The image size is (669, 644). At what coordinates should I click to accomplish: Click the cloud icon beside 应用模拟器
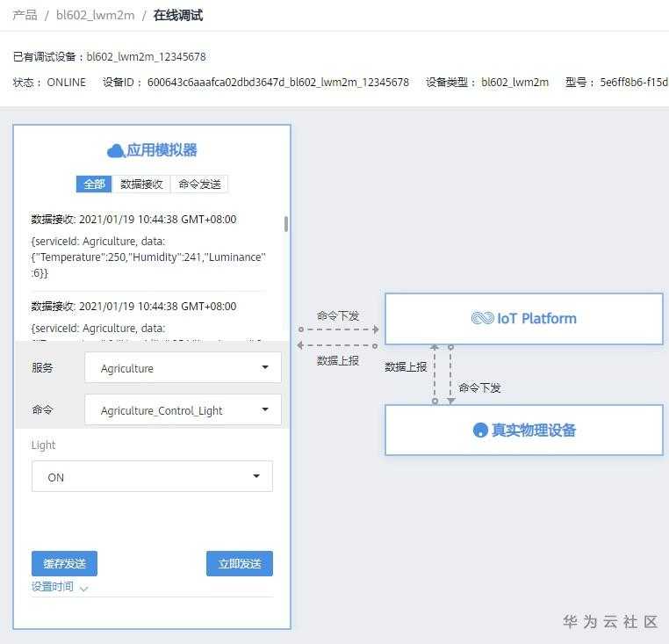[115, 151]
